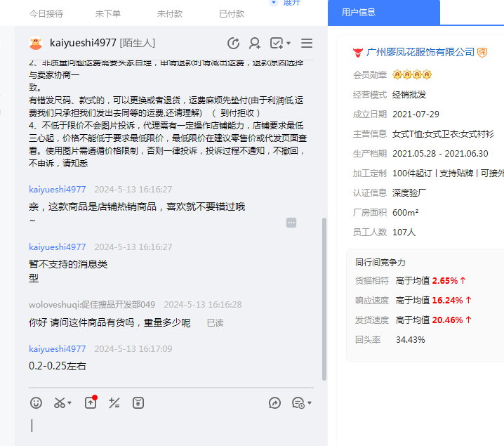Switch to the 用户信息 tab
504x446 pixels.
click(x=358, y=13)
